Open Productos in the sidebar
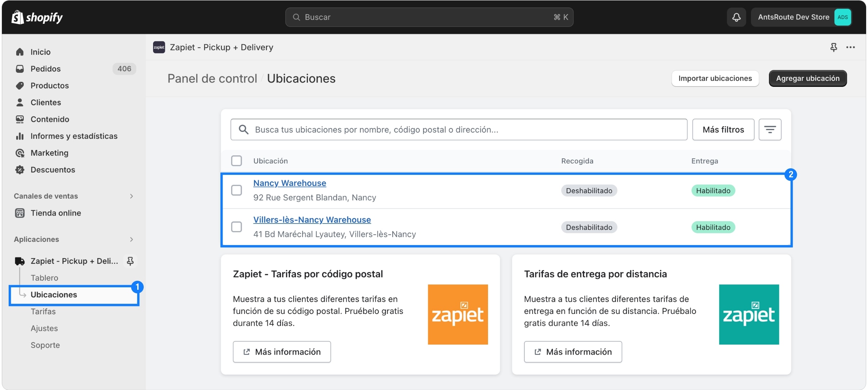Screen dimensions: 868x390 (x=50, y=85)
